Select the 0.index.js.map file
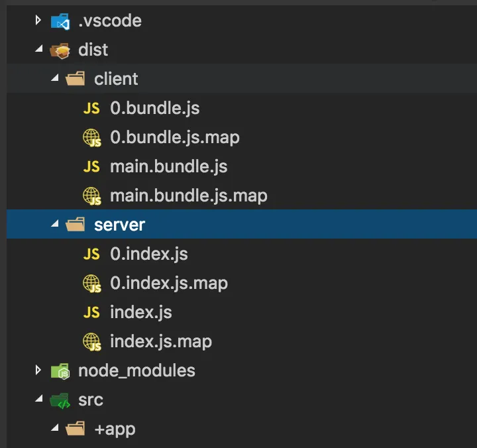The height and width of the screenshot is (448, 477). click(x=168, y=284)
